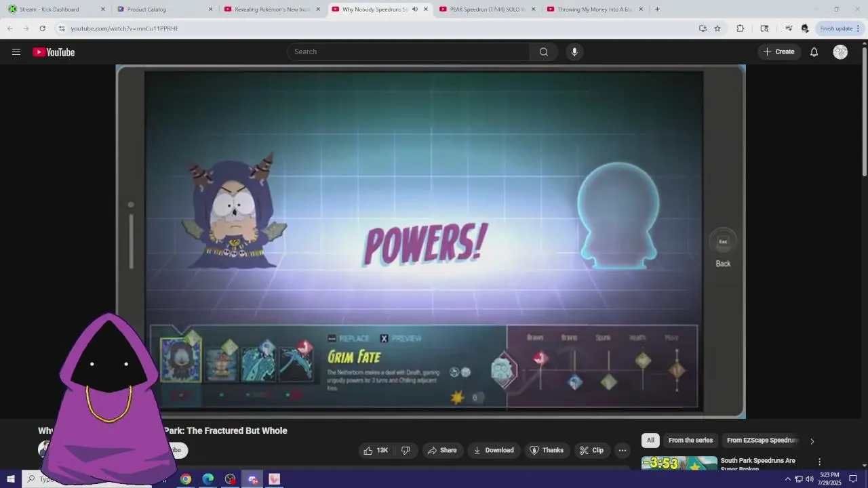Install or cast from address bar icon

(703, 28)
